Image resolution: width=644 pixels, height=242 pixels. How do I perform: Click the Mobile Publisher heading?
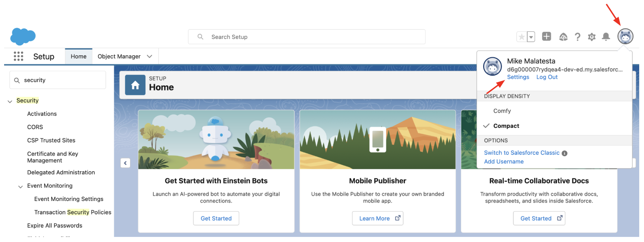378,181
